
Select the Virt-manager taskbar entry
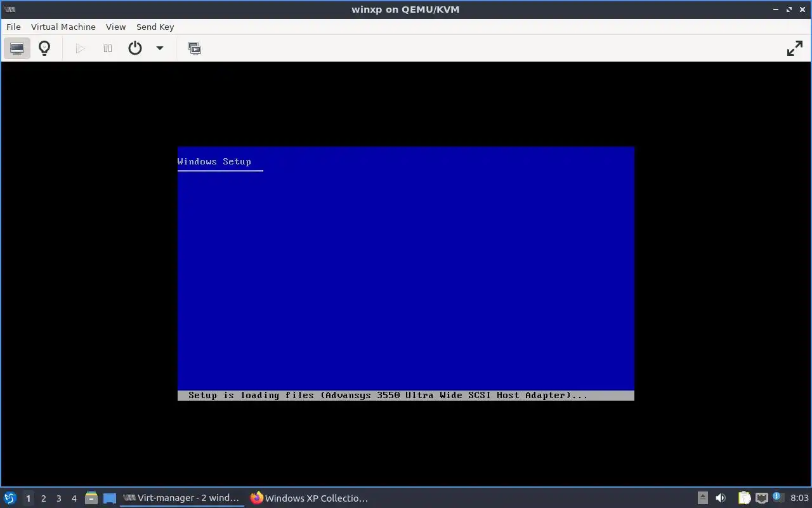click(x=182, y=498)
